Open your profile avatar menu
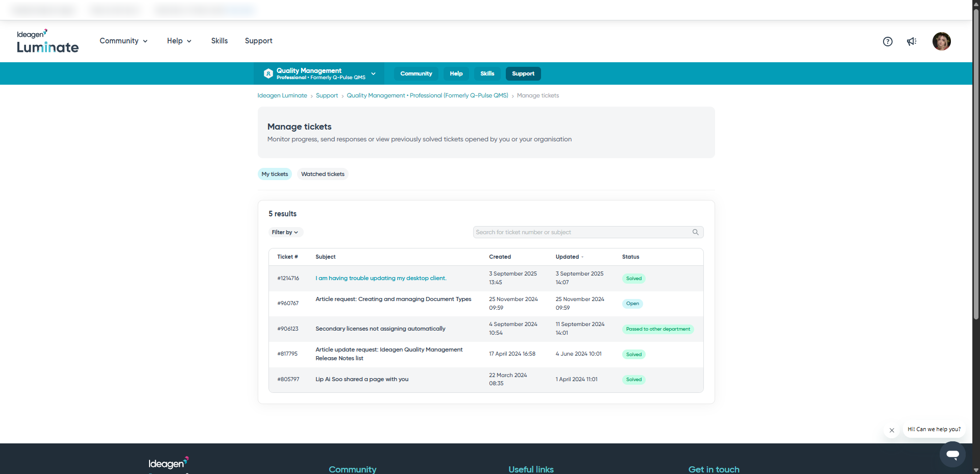Viewport: 980px width, 474px height. pyautogui.click(x=942, y=41)
